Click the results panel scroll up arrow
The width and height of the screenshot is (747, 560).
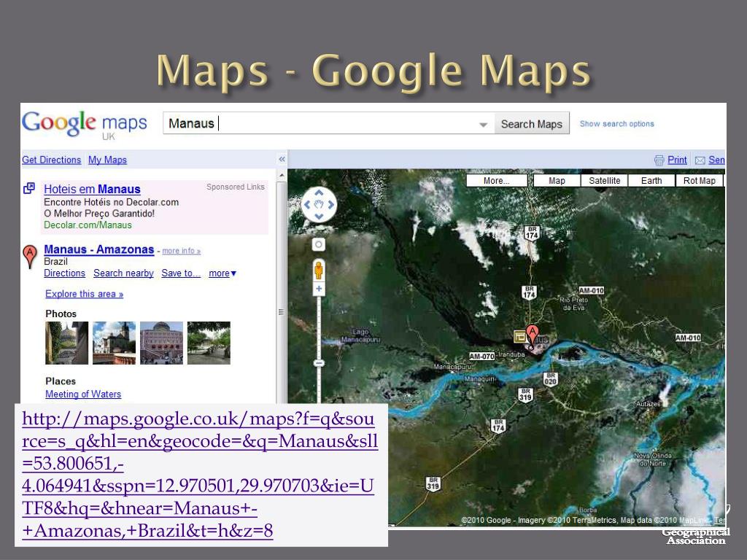click(x=282, y=176)
